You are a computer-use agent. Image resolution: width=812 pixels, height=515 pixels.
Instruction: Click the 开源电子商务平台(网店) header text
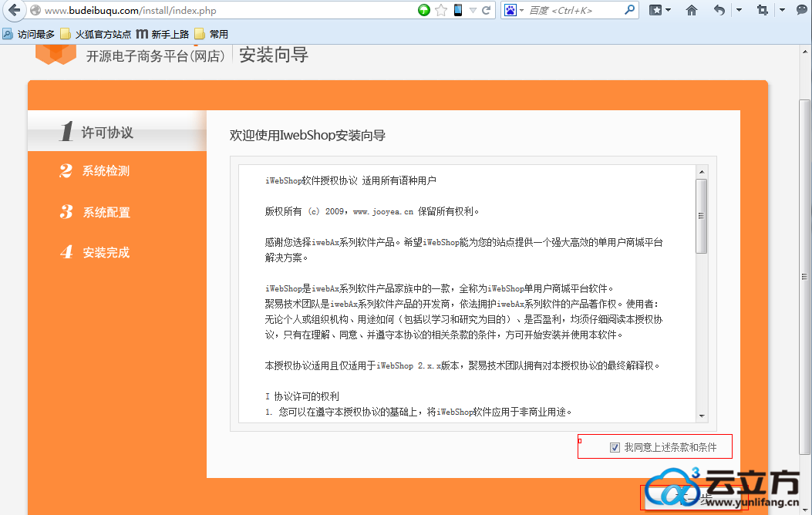click(x=155, y=56)
